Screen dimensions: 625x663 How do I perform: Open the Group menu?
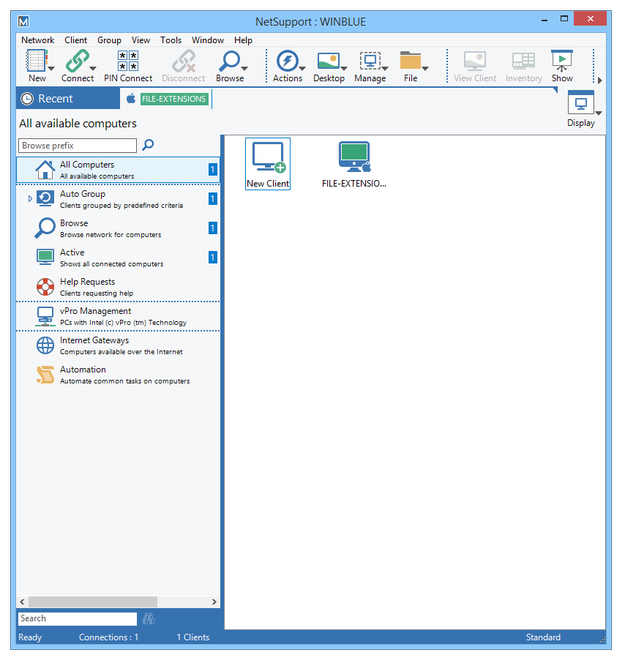click(109, 40)
